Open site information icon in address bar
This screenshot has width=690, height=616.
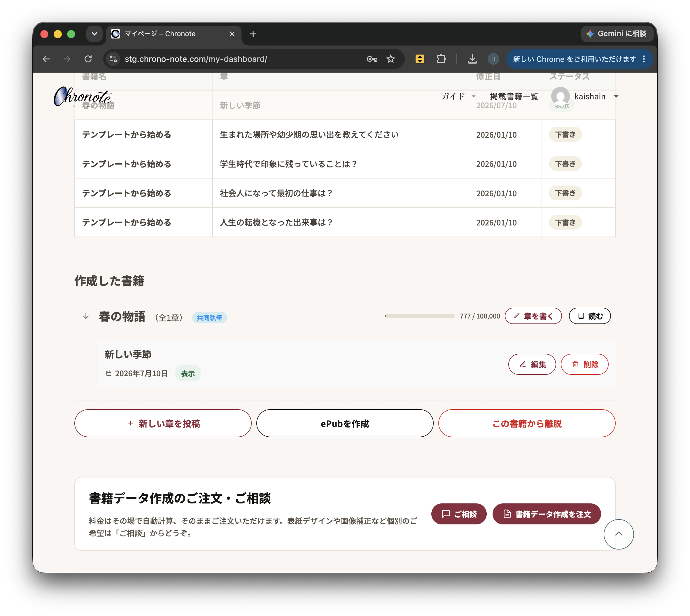tap(113, 59)
